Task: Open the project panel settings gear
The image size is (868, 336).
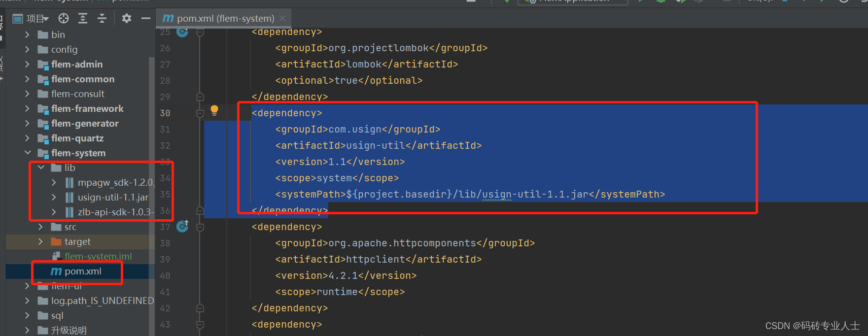Action: point(127,19)
